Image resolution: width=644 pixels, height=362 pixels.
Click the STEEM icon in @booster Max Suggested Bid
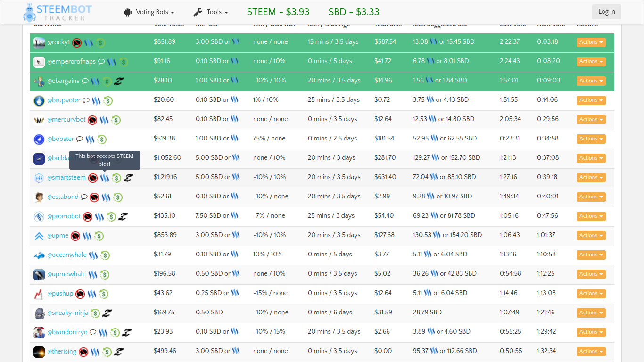[434, 138]
